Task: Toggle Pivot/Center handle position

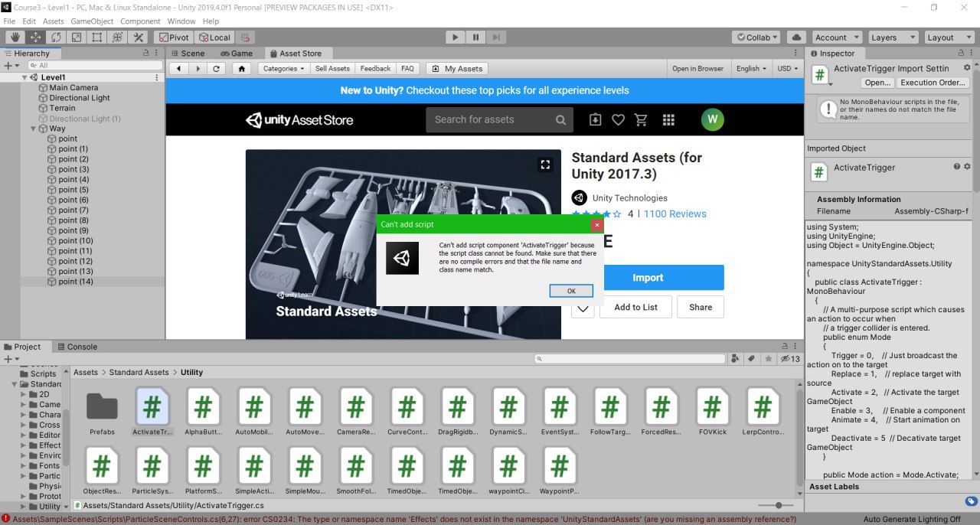Action: tap(173, 37)
